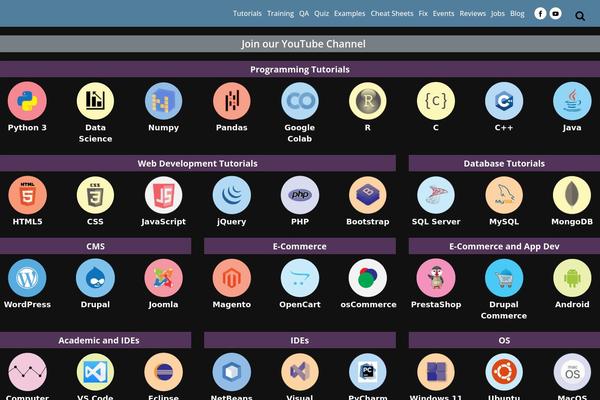The height and width of the screenshot is (400, 600).
Task: Select the Java tutorial icon
Action: [x=572, y=101]
